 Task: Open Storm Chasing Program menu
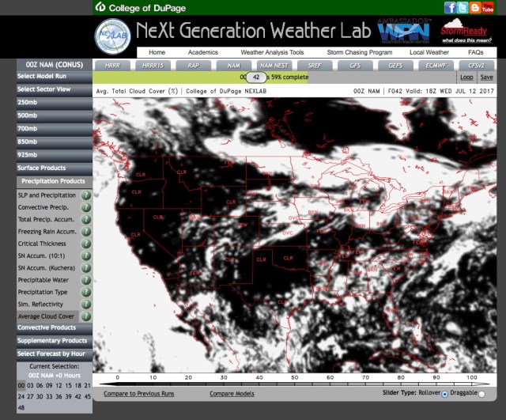(360, 52)
